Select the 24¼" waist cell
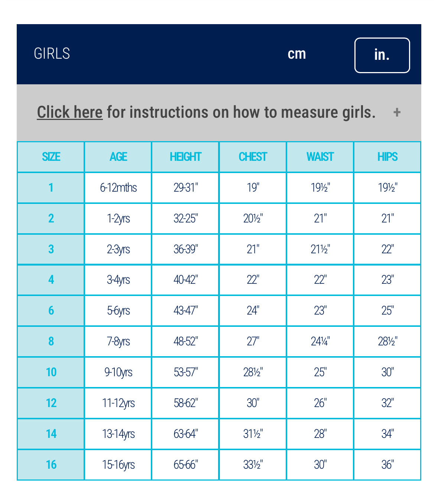 pos(320,341)
